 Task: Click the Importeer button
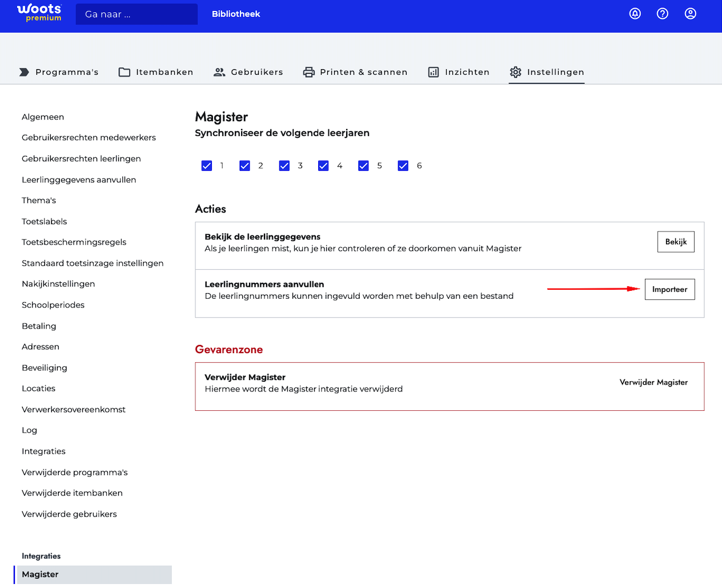click(x=669, y=289)
